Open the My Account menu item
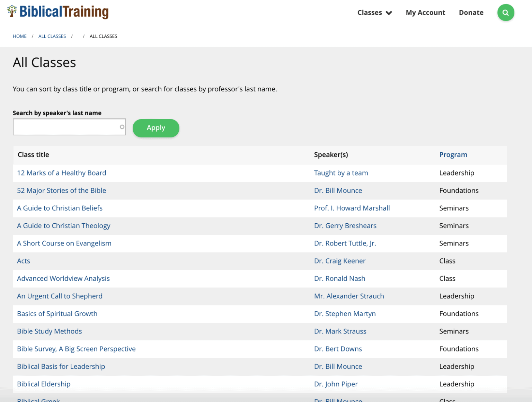Screen dimensions: 532x402 pos(425,12)
